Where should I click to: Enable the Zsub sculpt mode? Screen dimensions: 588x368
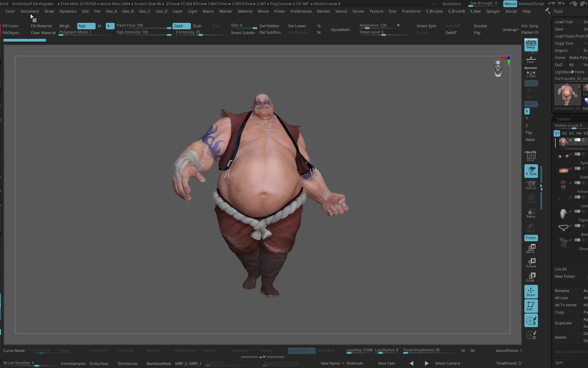tap(197, 26)
